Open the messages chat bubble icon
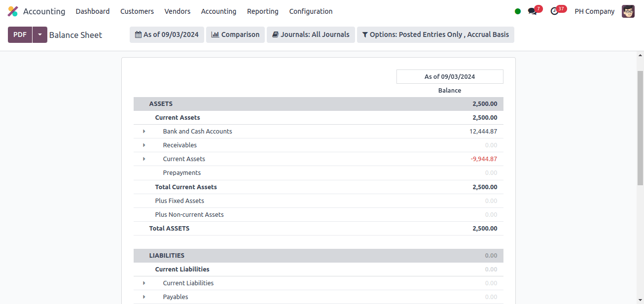Viewport: 644px width, 304px height. (532, 11)
